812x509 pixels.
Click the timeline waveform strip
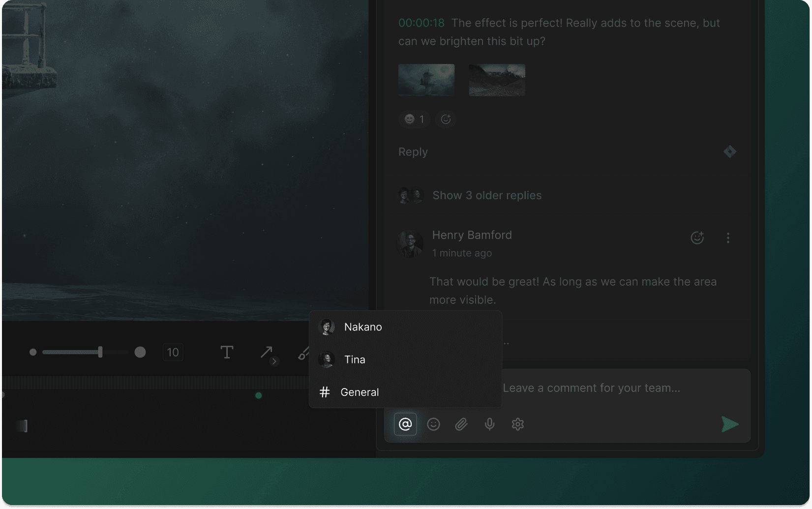point(156,383)
